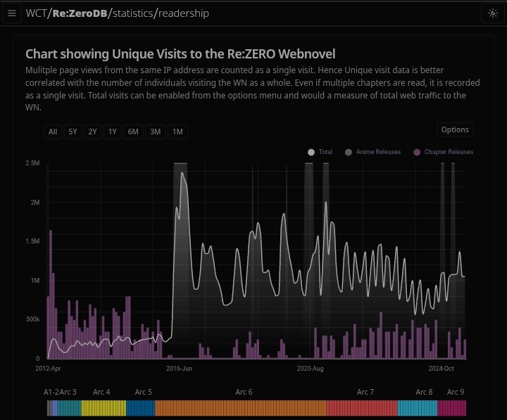The image size is (507, 420).
Task: Click the statistics breadcrumb link
Action: pyautogui.click(x=132, y=13)
